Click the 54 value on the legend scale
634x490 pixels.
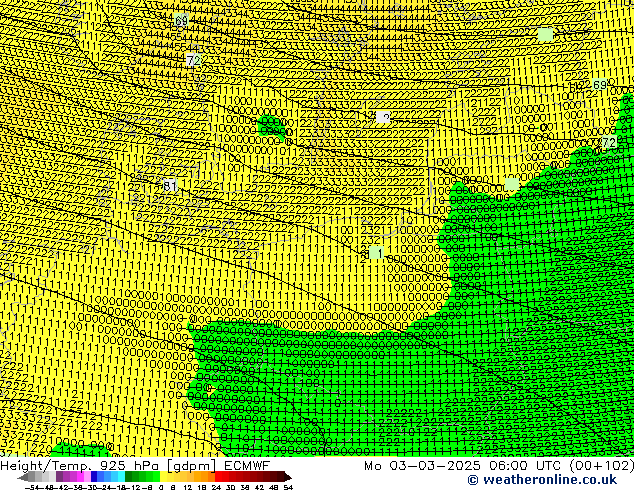coord(287,487)
